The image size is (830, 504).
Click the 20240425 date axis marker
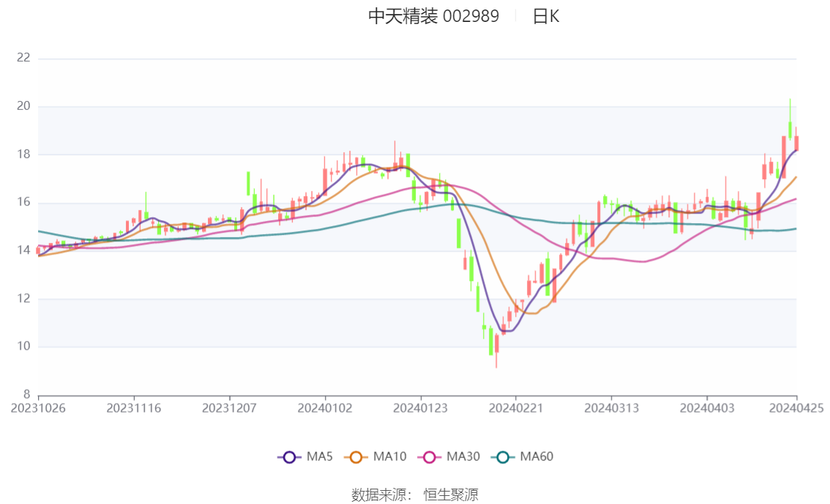[x=796, y=408]
